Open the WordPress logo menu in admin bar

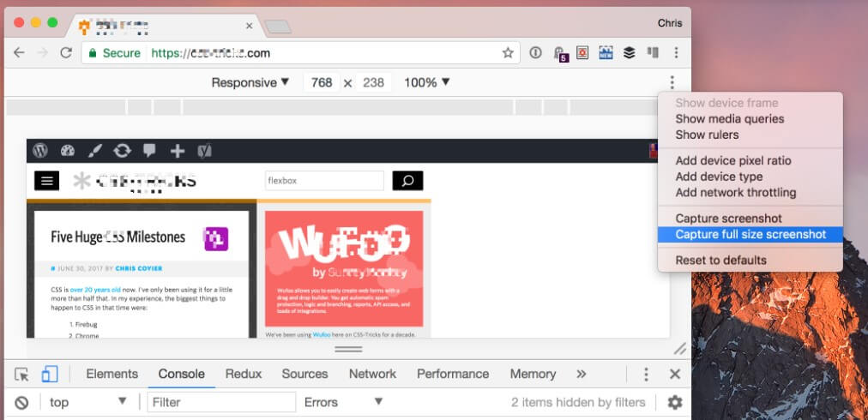point(40,151)
